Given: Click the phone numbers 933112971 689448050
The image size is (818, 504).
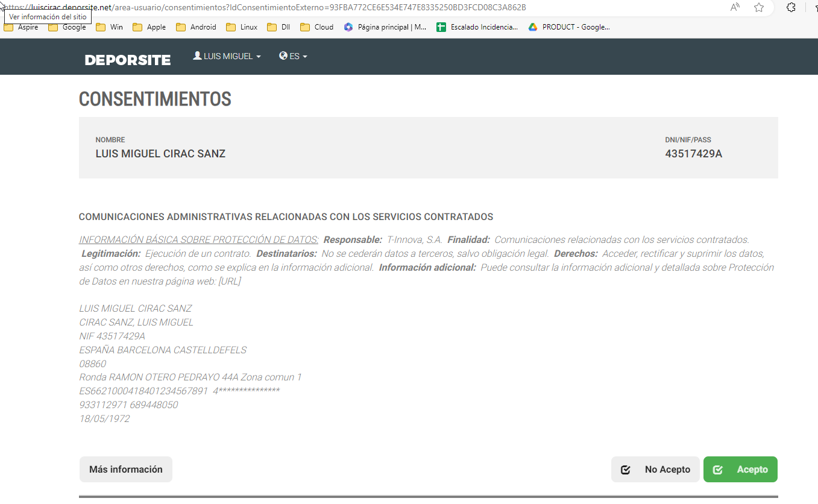Looking at the screenshot, I should [x=128, y=405].
